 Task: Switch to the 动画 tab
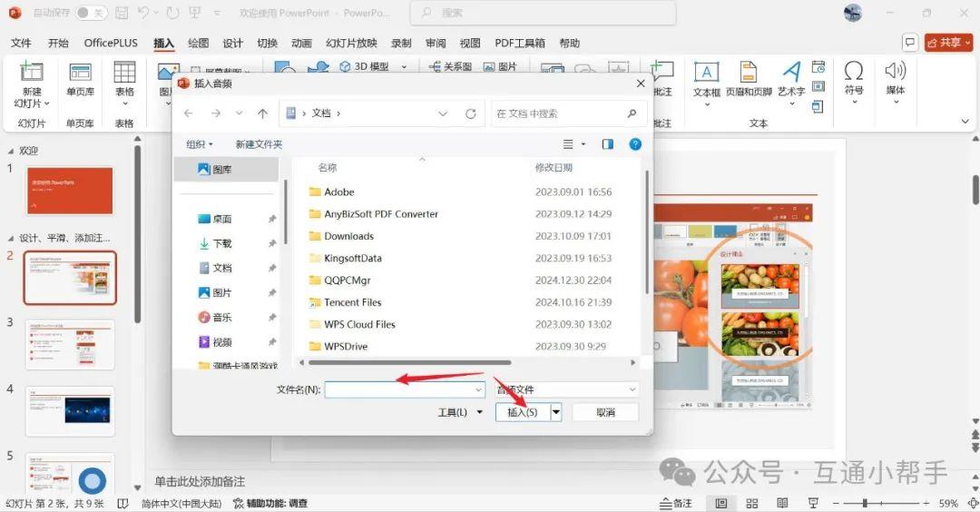pos(301,43)
